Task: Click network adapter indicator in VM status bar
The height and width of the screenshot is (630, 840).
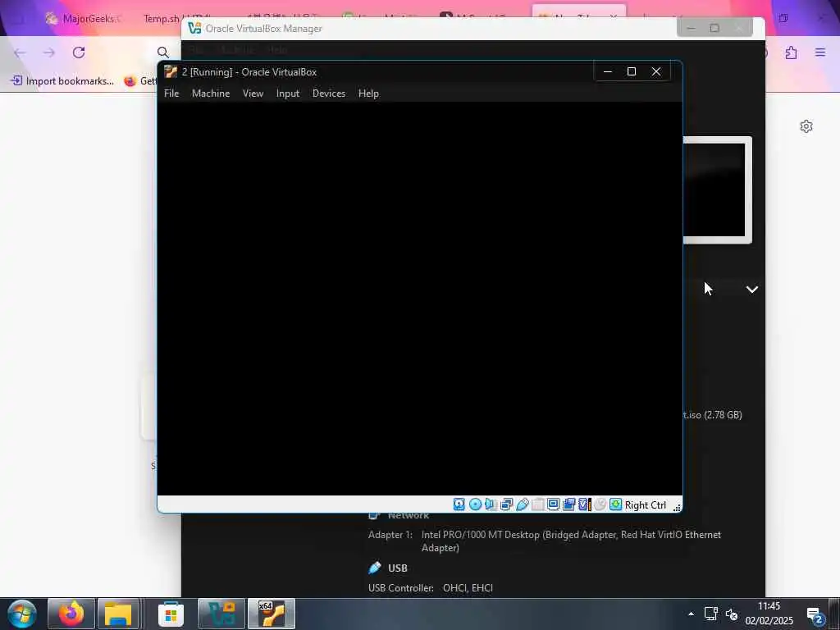Action: [506, 504]
